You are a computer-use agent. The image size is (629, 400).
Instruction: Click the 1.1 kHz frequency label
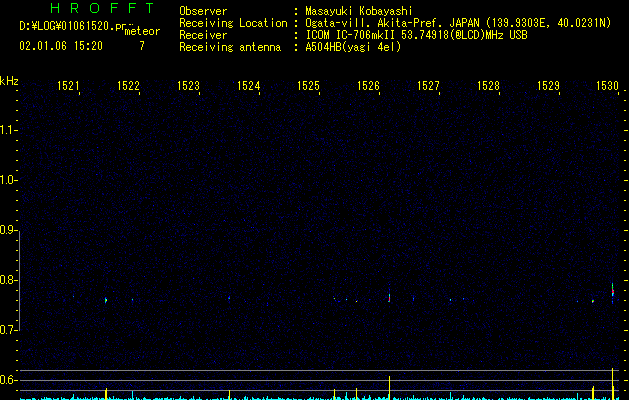tap(7, 130)
